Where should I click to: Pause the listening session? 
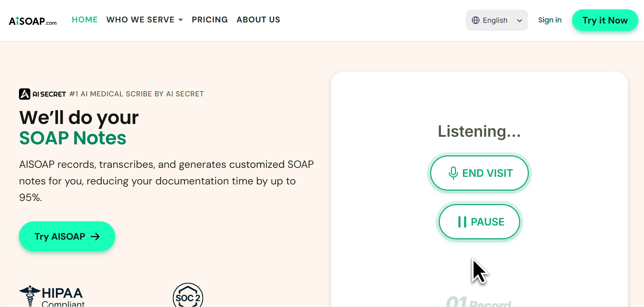click(479, 222)
